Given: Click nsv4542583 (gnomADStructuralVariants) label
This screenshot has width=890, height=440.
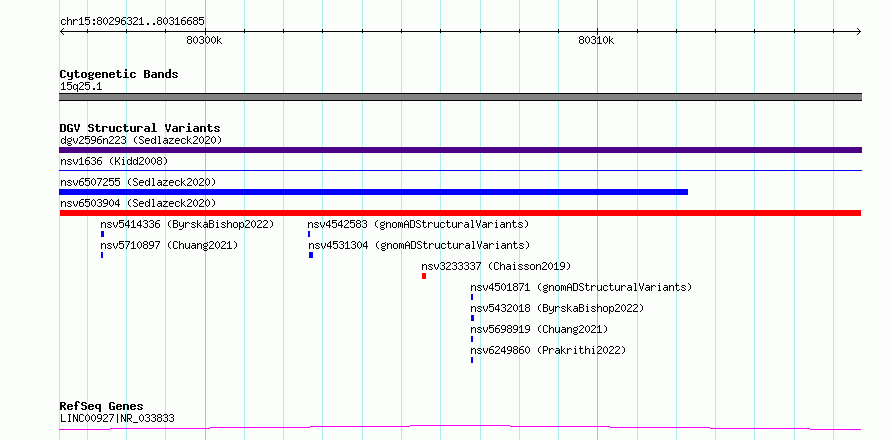Looking at the screenshot, I should [418, 224].
